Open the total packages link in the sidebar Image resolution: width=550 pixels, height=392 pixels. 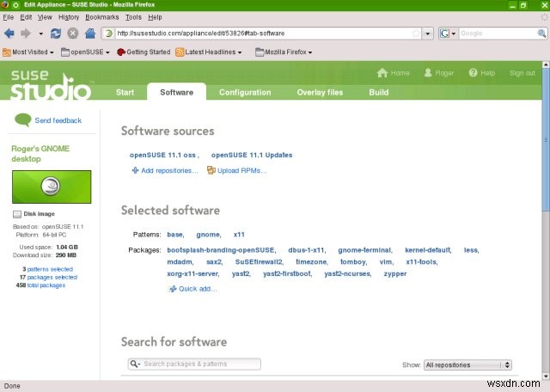[x=46, y=285]
